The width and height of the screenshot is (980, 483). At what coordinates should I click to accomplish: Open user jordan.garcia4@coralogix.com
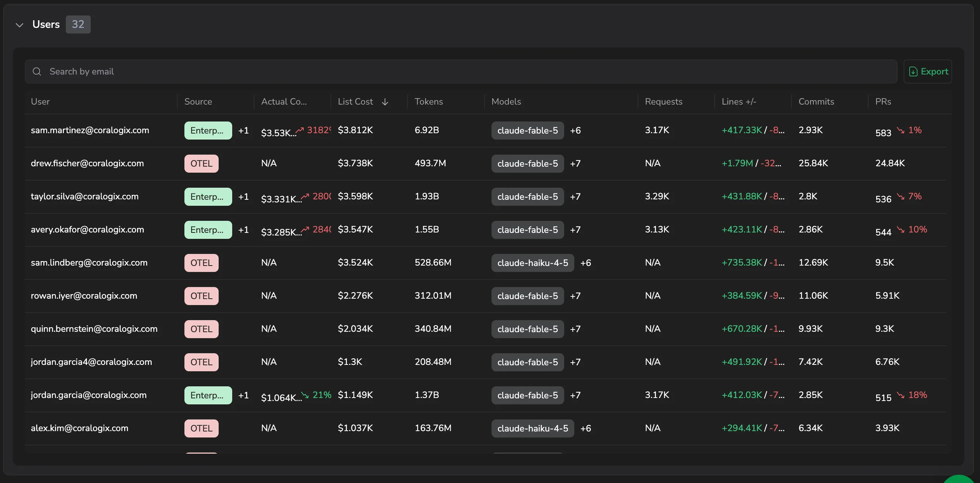[x=91, y=361]
